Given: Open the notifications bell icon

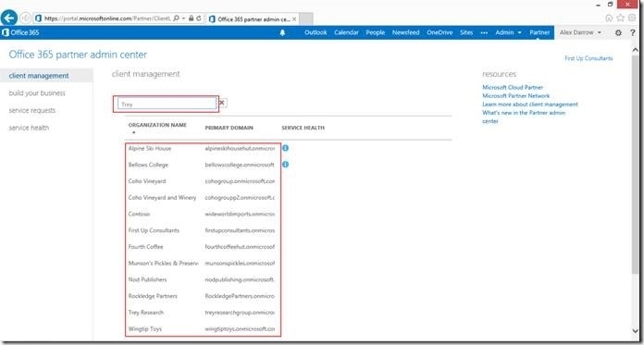Looking at the screenshot, I should [x=282, y=33].
